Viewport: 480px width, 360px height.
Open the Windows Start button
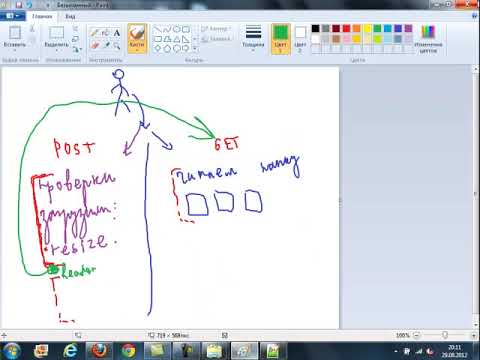pyautogui.click(x=11, y=351)
